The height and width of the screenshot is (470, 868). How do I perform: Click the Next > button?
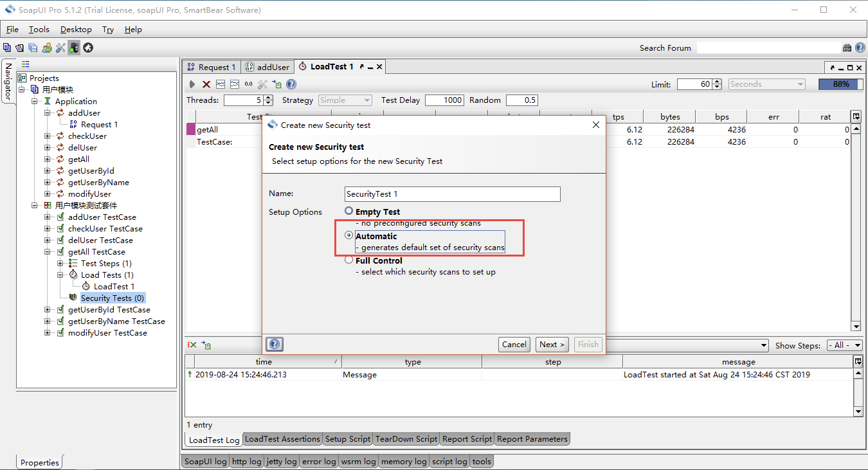[552, 345]
